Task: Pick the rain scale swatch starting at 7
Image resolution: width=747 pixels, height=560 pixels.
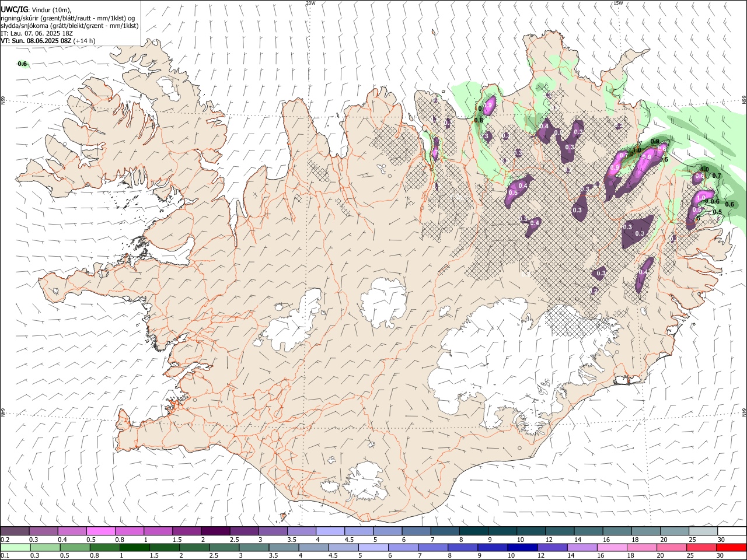Action: click(433, 548)
